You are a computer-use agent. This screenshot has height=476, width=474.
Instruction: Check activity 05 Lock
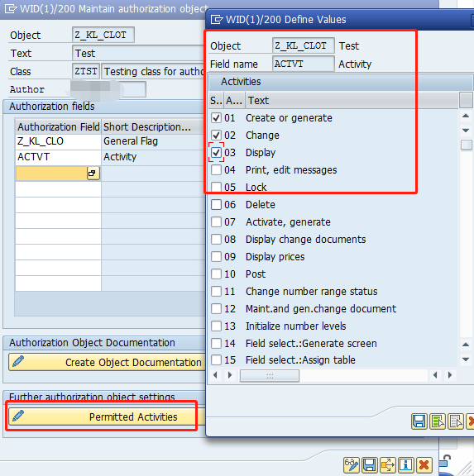[217, 187]
